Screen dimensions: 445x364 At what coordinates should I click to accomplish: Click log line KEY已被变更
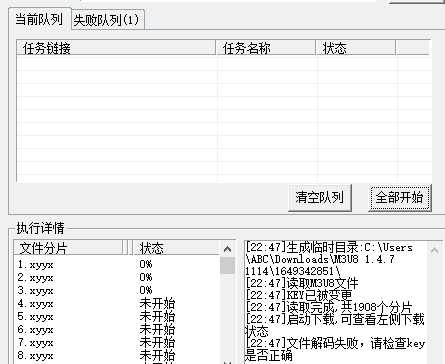299,295
